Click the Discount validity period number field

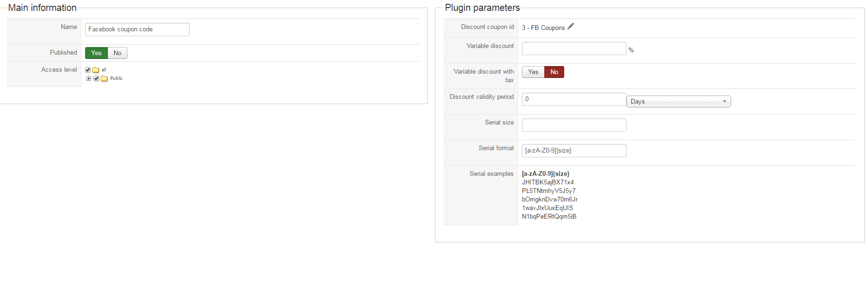[574, 99]
